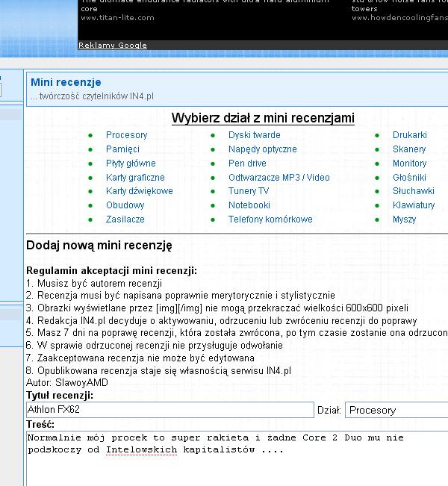Click the Mini recenzje heading
Viewport: 448px width, 486px height.
click(66, 82)
